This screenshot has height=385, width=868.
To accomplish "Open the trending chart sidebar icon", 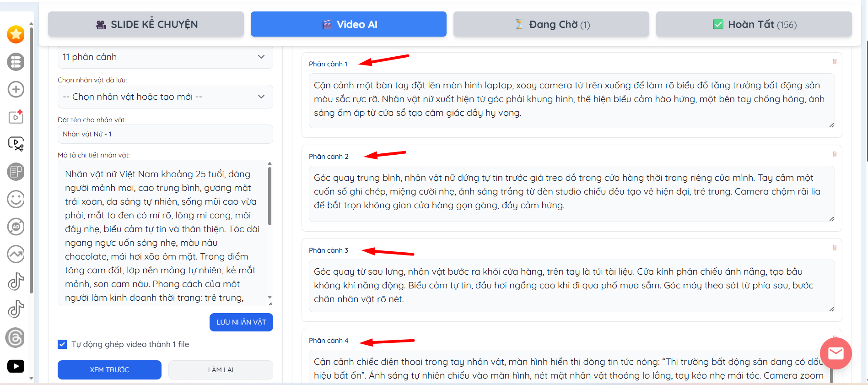I will tap(16, 254).
